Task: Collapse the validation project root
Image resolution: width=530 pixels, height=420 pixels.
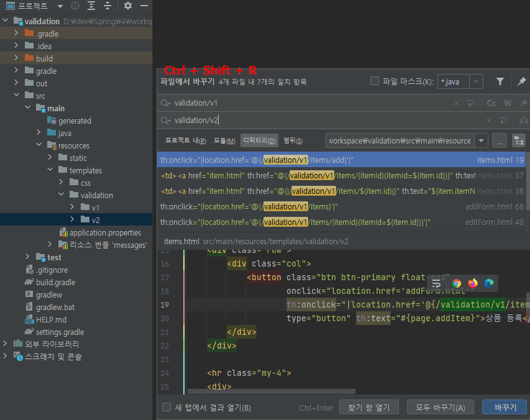Action: click(6, 21)
